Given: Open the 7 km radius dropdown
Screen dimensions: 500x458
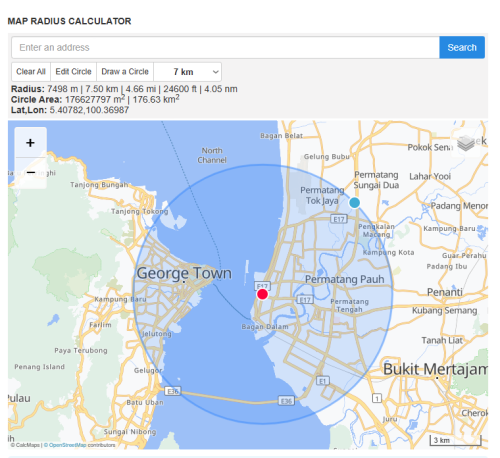Looking at the screenshot, I should (x=188, y=72).
